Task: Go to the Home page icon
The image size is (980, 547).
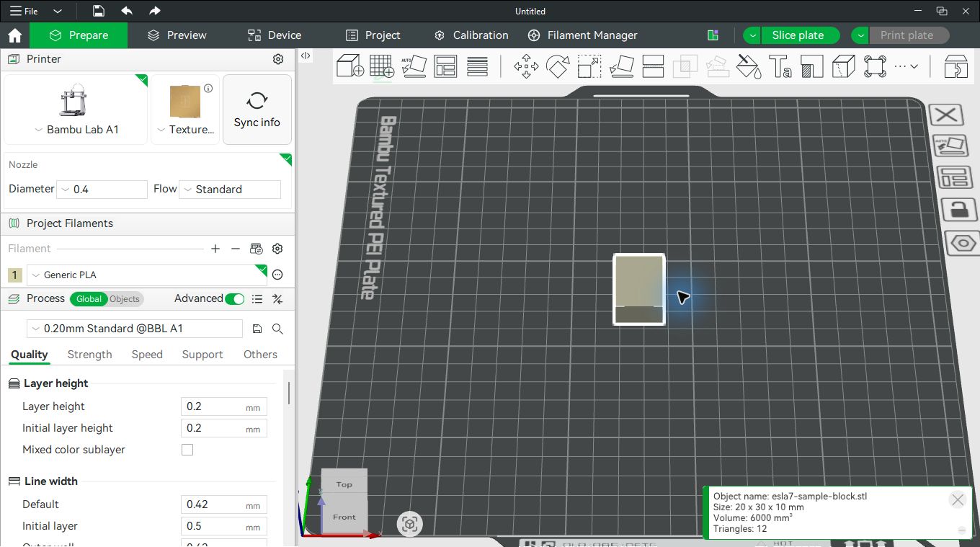Action: [14, 35]
